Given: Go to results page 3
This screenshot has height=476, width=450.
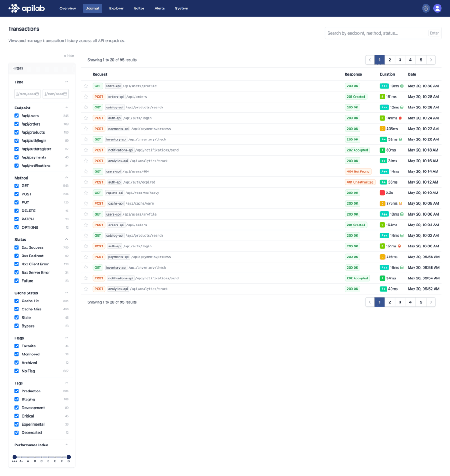Looking at the screenshot, I should (x=400, y=59).
